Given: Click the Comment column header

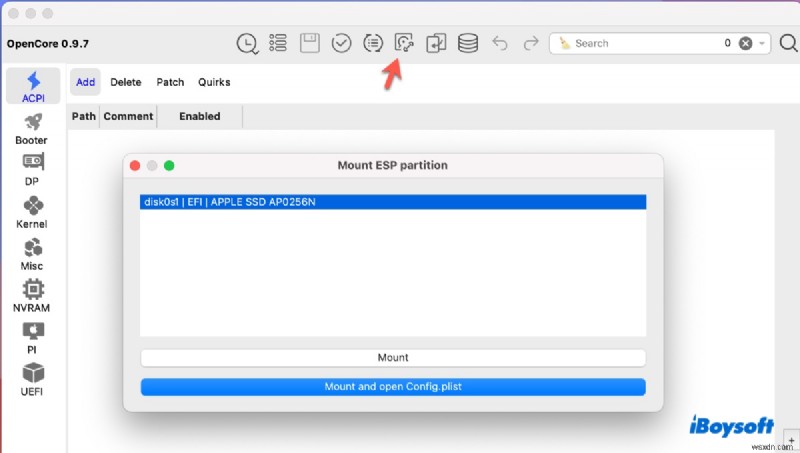Looking at the screenshot, I should point(128,116).
